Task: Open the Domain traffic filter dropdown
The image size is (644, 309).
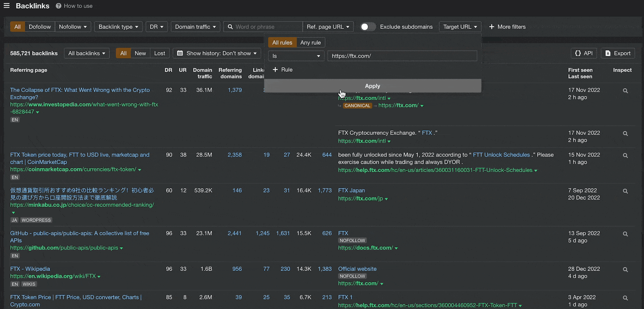Action: coord(195,27)
